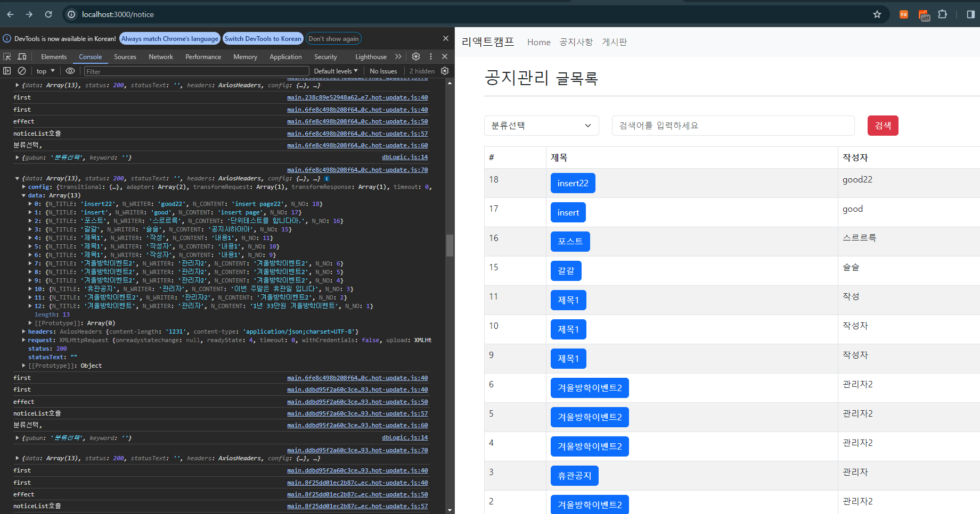Click Always match Chrome's language button
Image resolution: width=980 pixels, height=514 pixels.
[169, 39]
